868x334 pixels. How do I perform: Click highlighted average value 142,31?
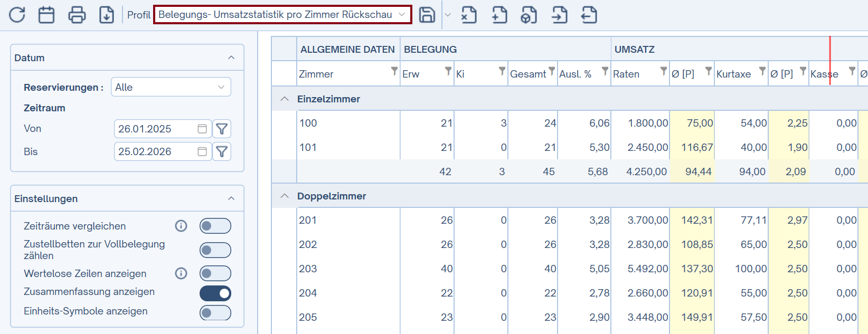coord(697,220)
